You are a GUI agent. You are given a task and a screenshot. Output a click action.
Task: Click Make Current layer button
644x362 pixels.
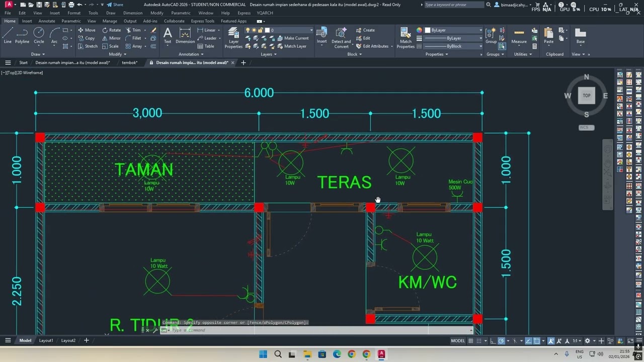[x=292, y=38]
